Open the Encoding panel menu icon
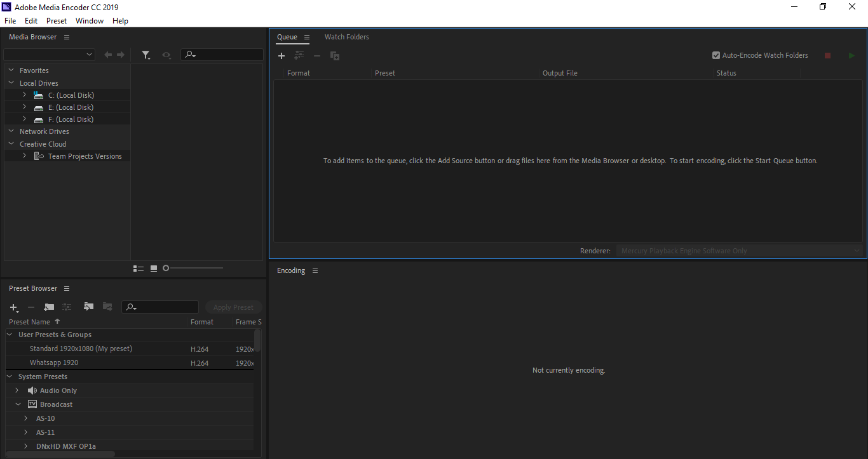868x459 pixels. pyautogui.click(x=315, y=271)
